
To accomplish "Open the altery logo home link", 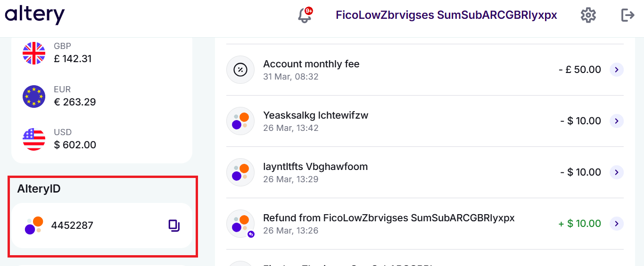I will tap(35, 15).
